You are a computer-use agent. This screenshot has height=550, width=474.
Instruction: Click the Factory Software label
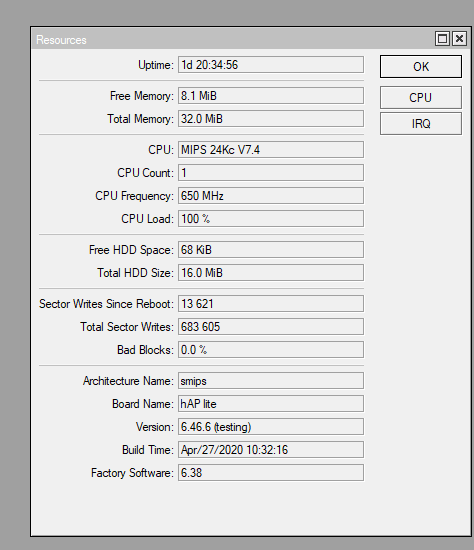click(132, 473)
